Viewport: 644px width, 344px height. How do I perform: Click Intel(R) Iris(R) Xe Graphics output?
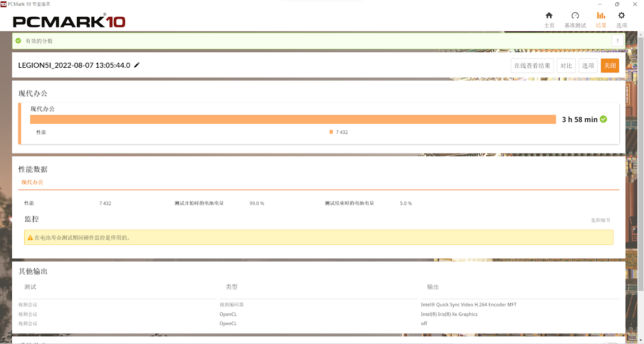click(449, 314)
